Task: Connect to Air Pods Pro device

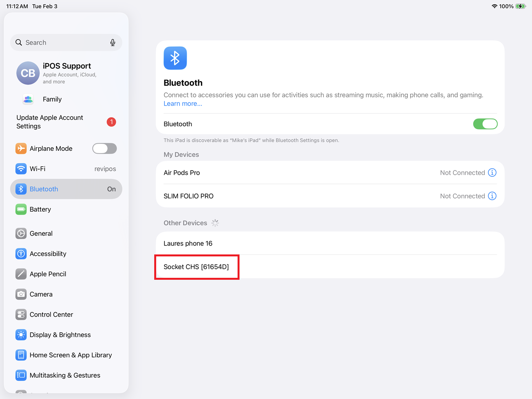Action: click(x=330, y=173)
